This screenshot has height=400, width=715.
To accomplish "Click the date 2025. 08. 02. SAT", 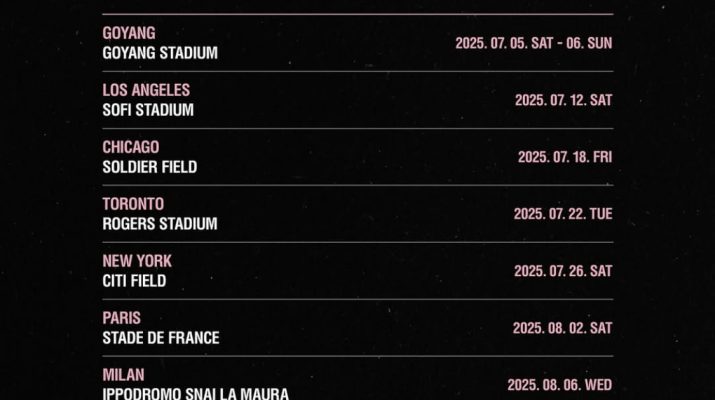I will click(563, 328).
